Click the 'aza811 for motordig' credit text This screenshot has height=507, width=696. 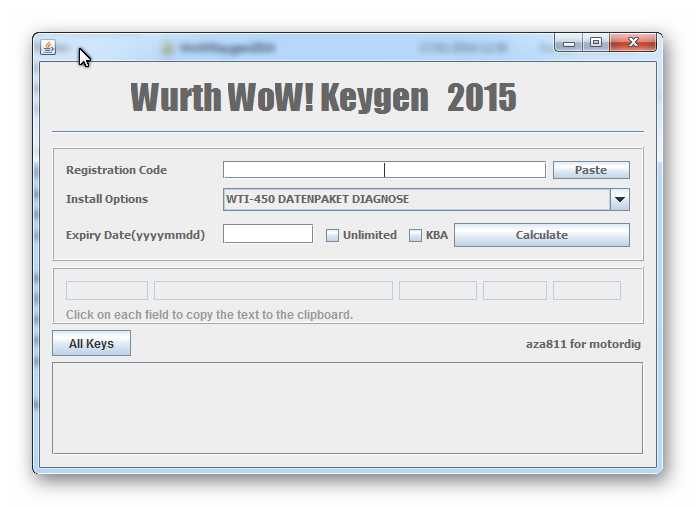click(x=583, y=344)
